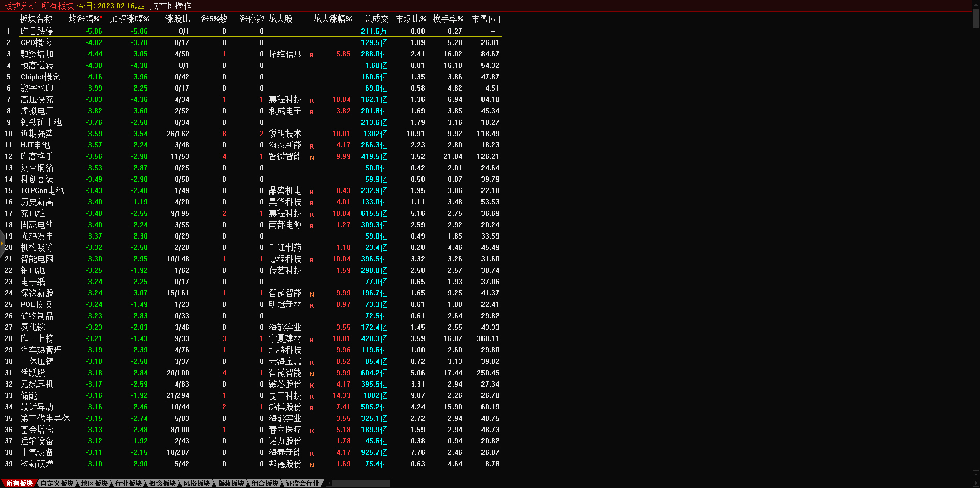Open leading stock 惠程科技 in 高压快充 row
The height and width of the screenshot is (488, 980).
tap(285, 99)
